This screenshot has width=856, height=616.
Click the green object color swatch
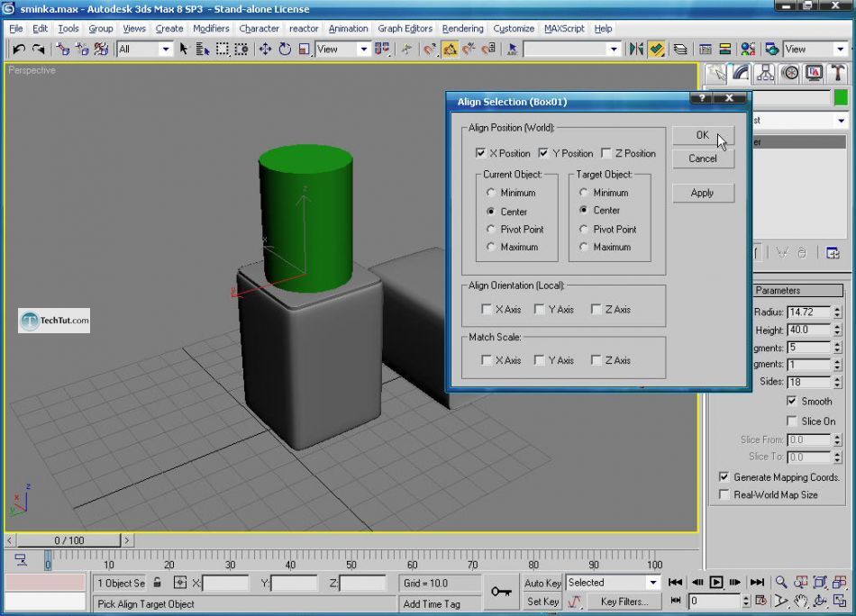[x=841, y=98]
